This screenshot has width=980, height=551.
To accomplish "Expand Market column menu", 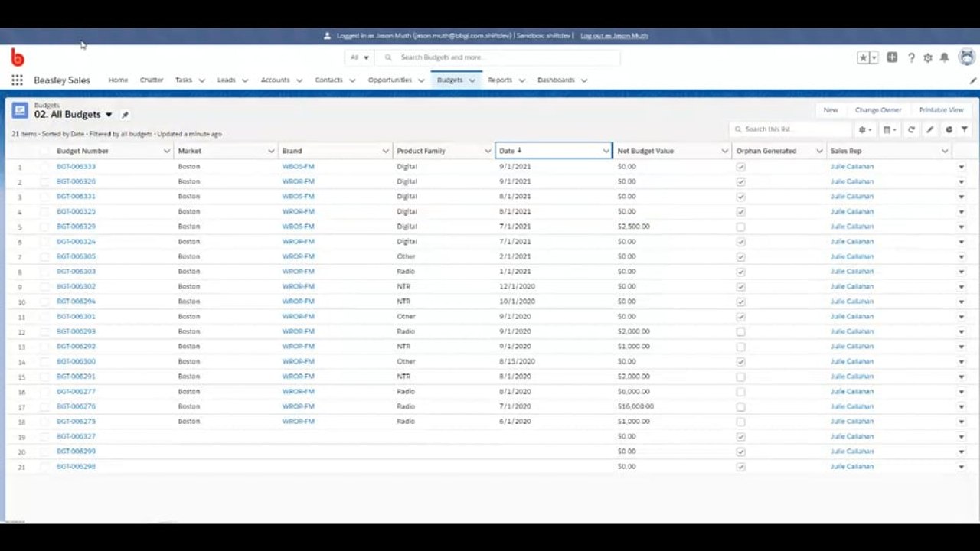I will (270, 151).
